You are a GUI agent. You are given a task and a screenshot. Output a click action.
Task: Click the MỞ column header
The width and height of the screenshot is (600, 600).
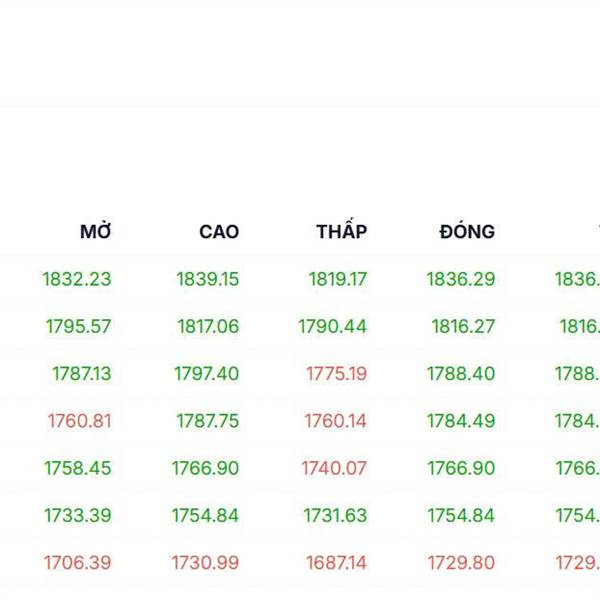click(x=95, y=232)
